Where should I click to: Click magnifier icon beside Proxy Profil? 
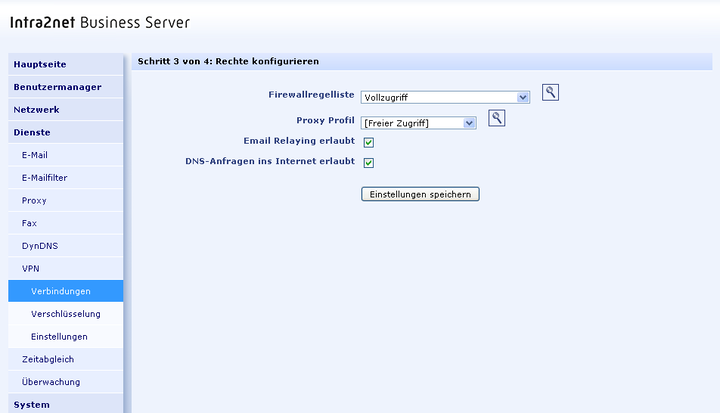pos(496,119)
